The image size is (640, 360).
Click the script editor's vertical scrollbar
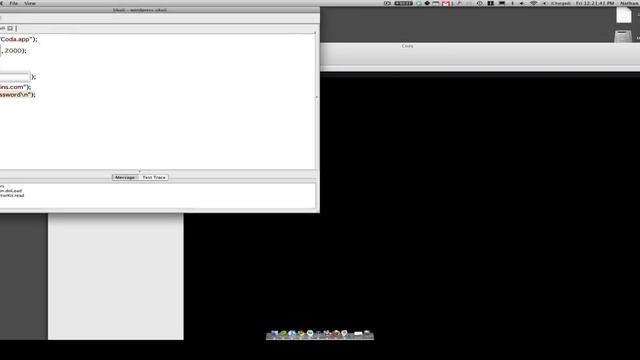tap(317, 101)
